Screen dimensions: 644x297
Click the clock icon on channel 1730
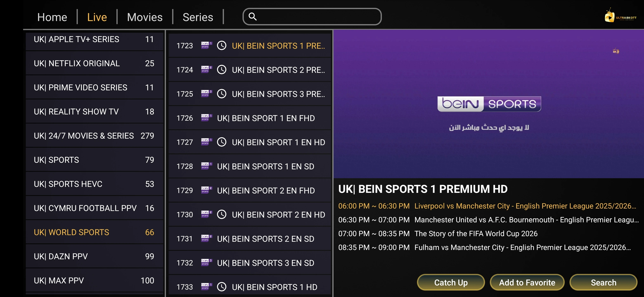(x=221, y=214)
